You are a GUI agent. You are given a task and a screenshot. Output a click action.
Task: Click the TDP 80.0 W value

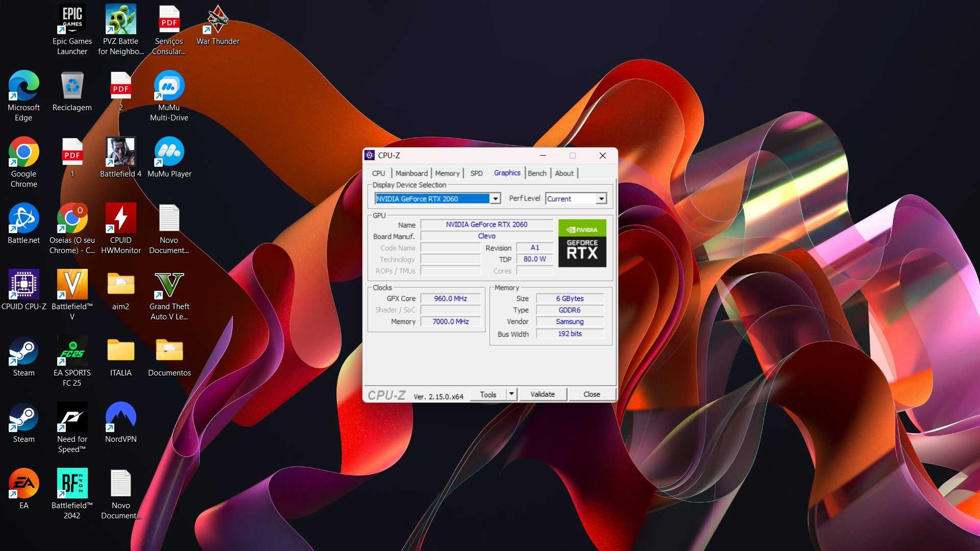[534, 259]
